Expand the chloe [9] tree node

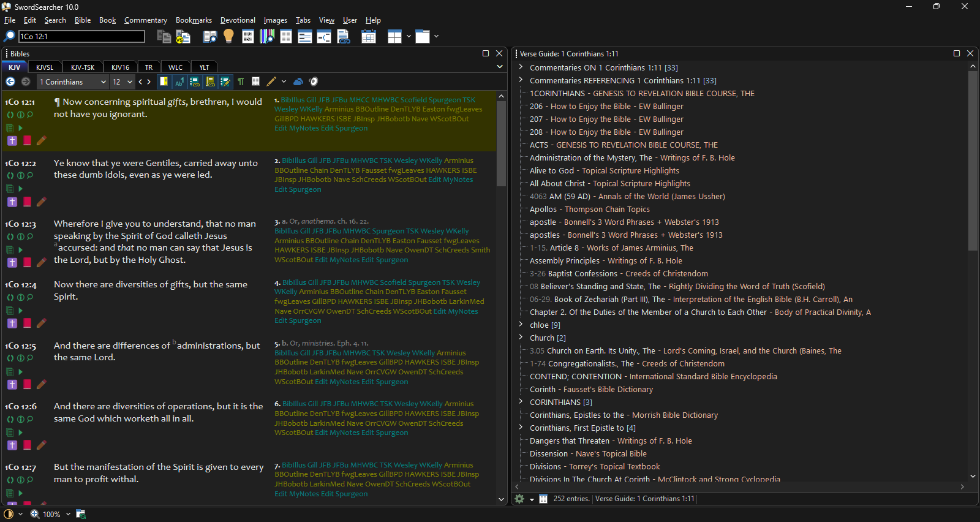521,325
